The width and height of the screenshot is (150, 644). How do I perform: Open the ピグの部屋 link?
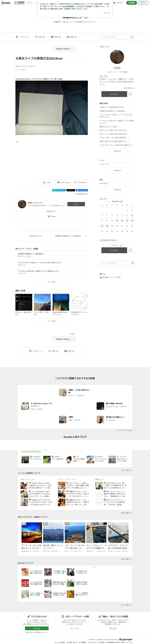pyautogui.click(x=123, y=72)
